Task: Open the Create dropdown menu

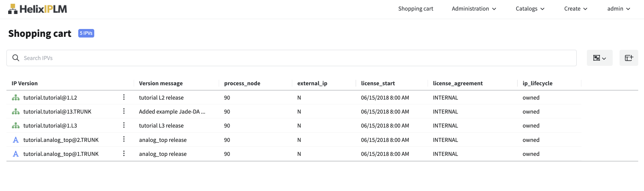Action: pos(575,9)
